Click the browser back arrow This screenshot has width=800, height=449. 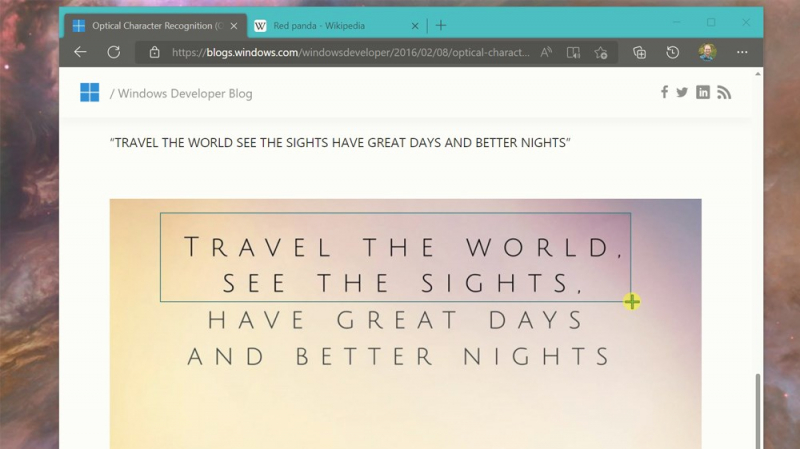81,52
